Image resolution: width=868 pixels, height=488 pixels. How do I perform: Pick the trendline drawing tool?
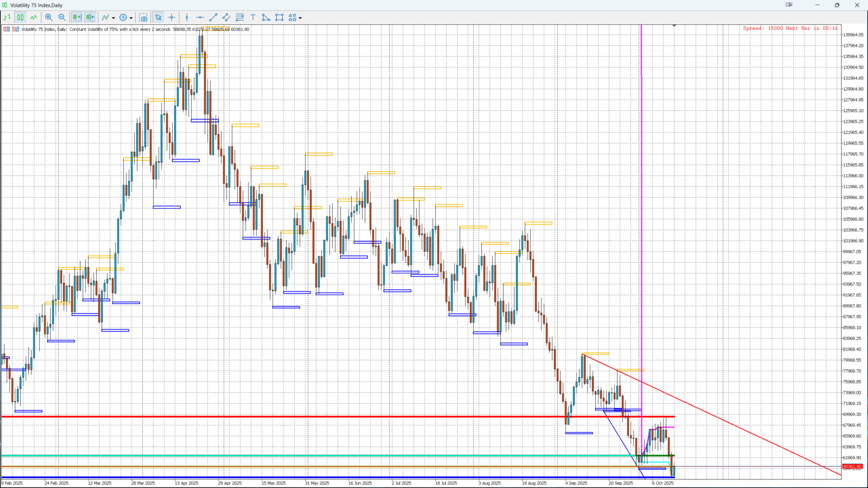coord(213,18)
